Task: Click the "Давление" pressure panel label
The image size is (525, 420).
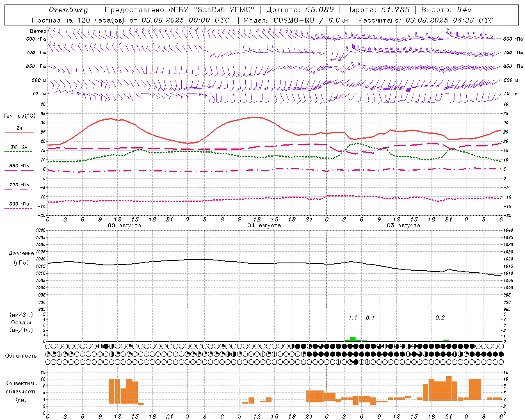Action: click(x=21, y=253)
